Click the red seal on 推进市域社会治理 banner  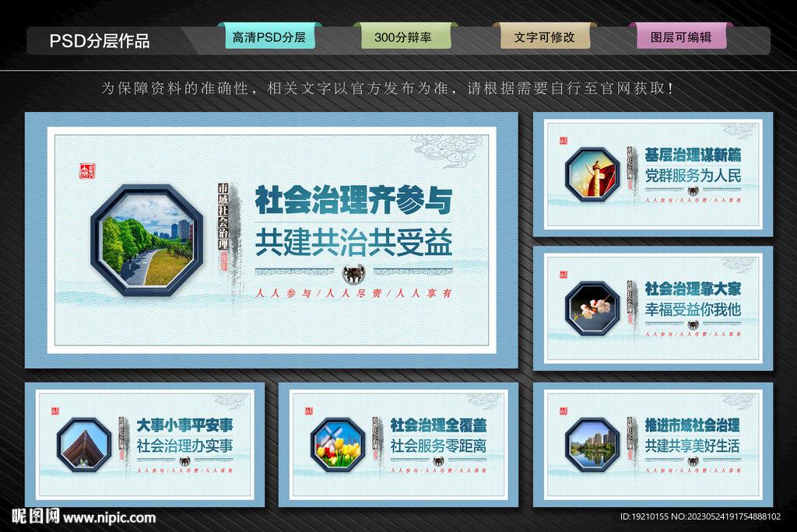click(x=563, y=411)
